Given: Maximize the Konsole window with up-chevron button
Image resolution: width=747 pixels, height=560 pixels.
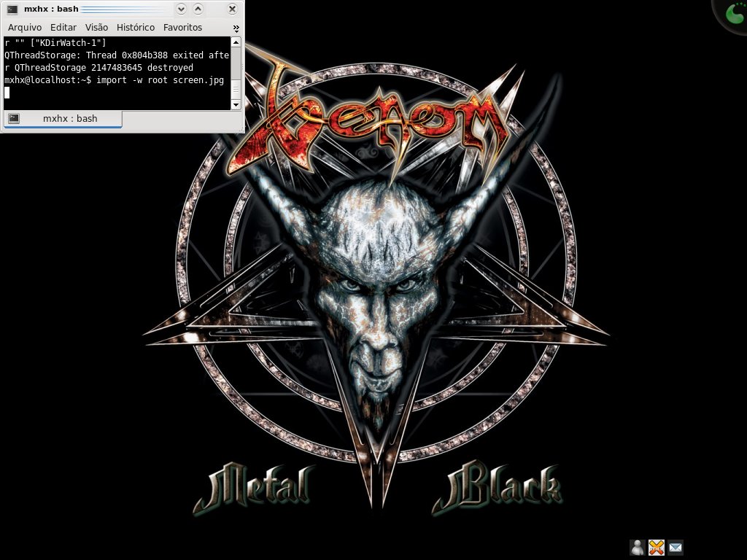Looking at the screenshot, I should coord(198,9).
